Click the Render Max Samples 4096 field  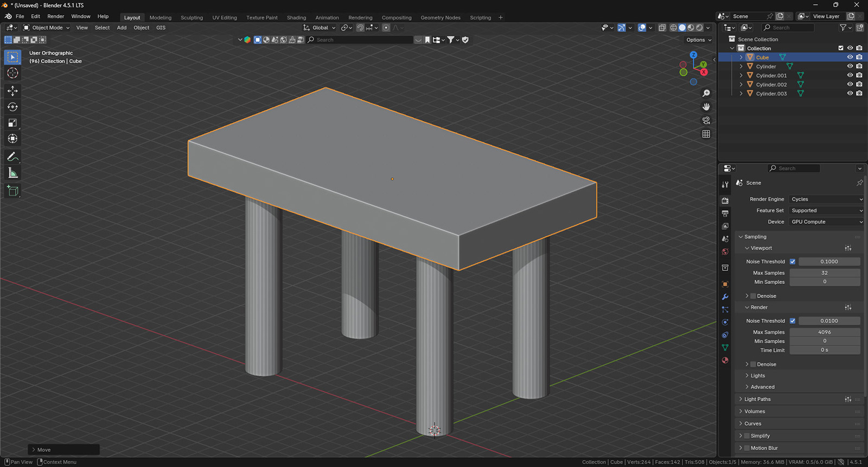pyautogui.click(x=825, y=332)
